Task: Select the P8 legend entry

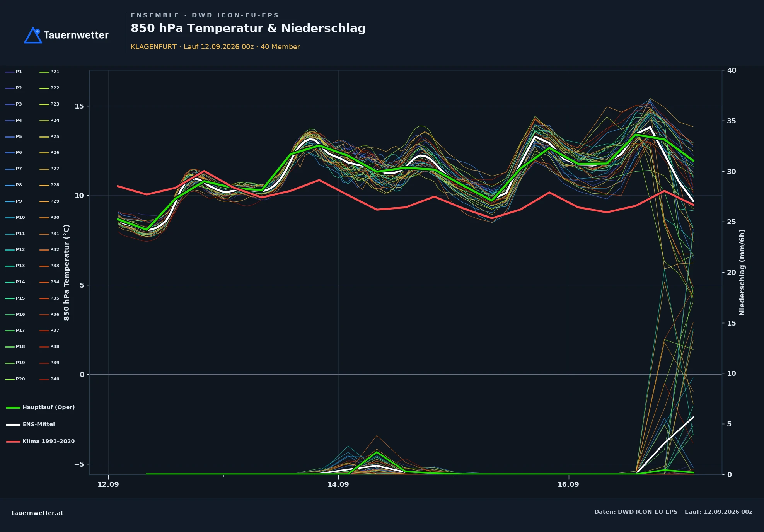Action: click(14, 185)
